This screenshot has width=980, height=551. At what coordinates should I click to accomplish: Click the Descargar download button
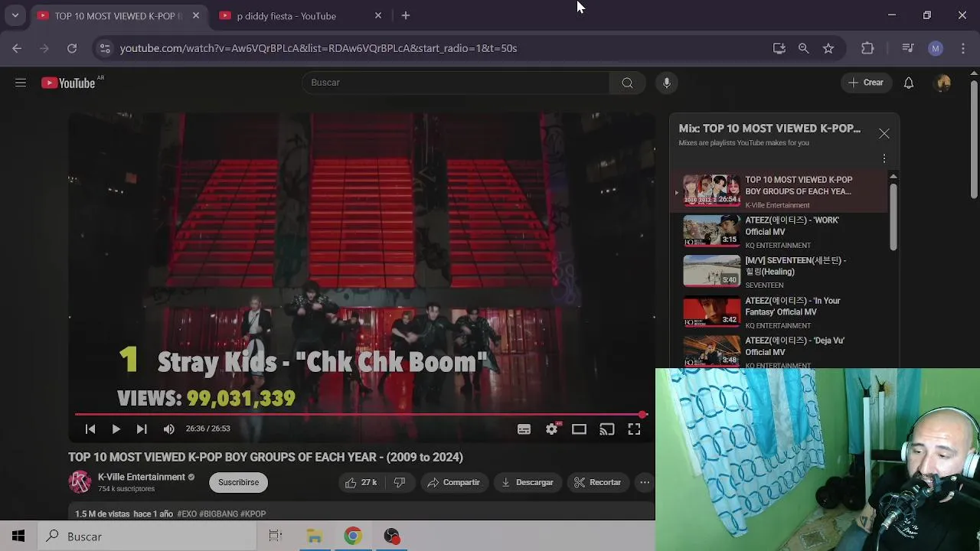(528, 482)
